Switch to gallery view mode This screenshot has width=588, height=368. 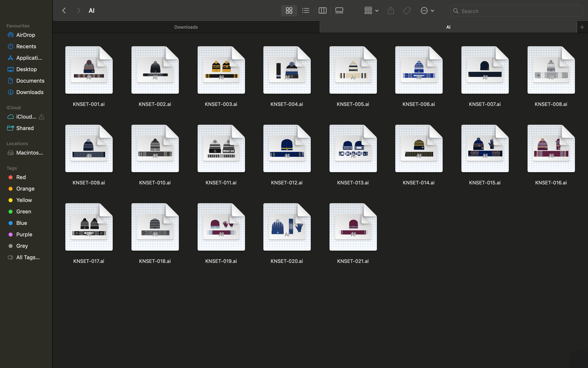click(339, 11)
